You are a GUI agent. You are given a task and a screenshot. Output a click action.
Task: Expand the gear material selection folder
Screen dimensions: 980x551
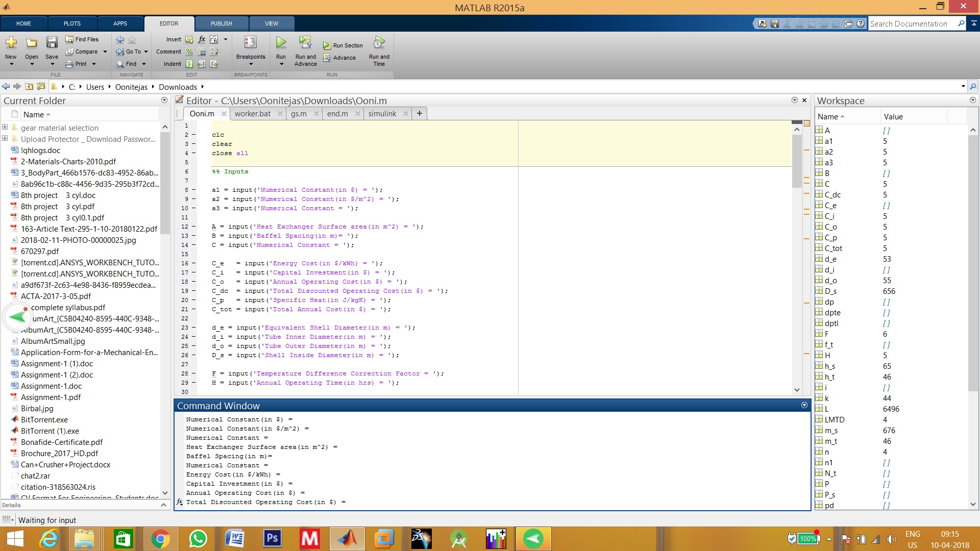pos(5,128)
